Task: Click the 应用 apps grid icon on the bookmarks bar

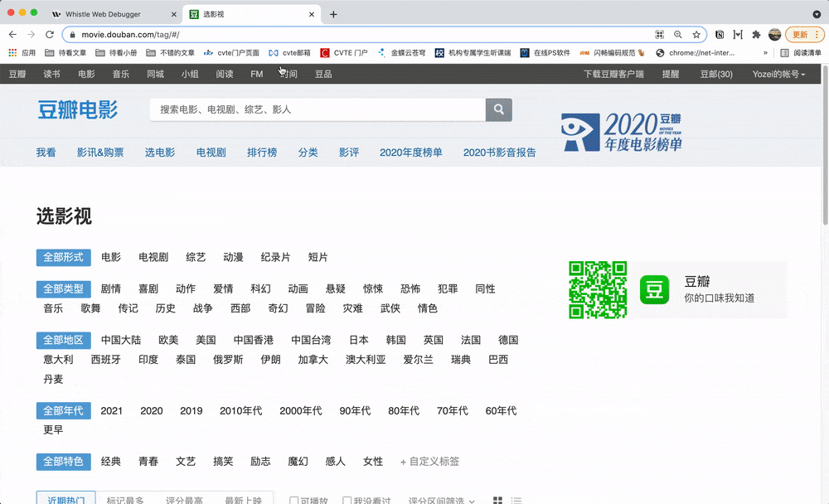Action: pyautogui.click(x=12, y=52)
